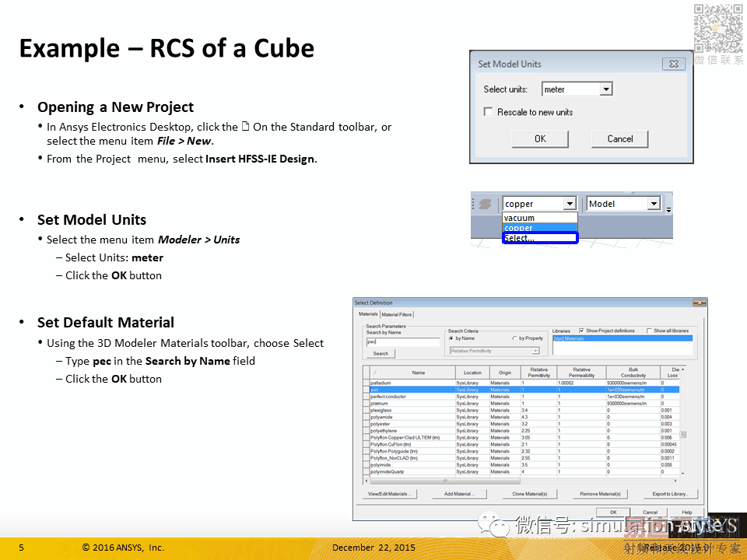Sort by Relative Permeability column header
747x560 pixels.
coord(582,373)
